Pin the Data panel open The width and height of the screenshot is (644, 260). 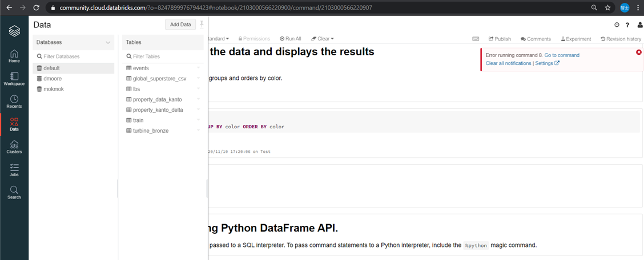[202, 24]
